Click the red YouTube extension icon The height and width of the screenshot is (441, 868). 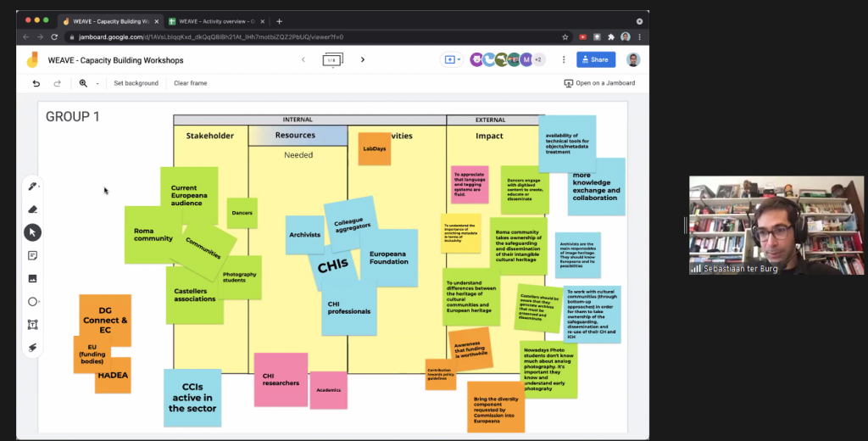pyautogui.click(x=582, y=37)
